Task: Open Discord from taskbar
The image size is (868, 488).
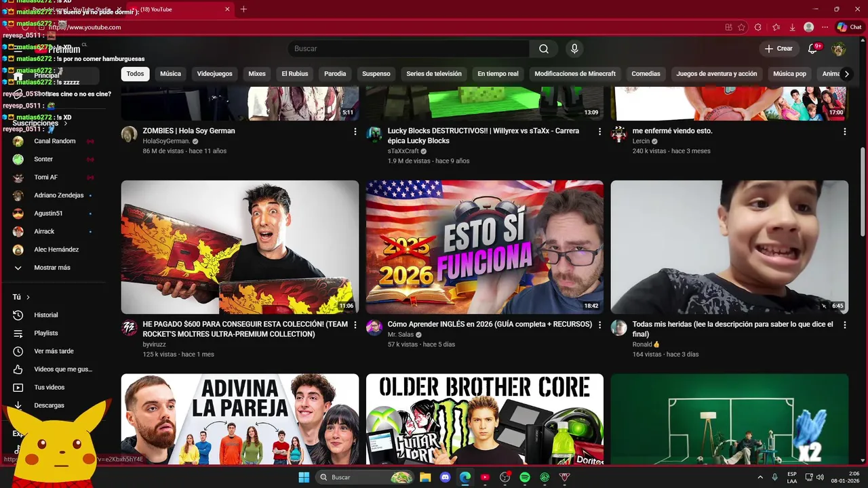Action: [445, 477]
